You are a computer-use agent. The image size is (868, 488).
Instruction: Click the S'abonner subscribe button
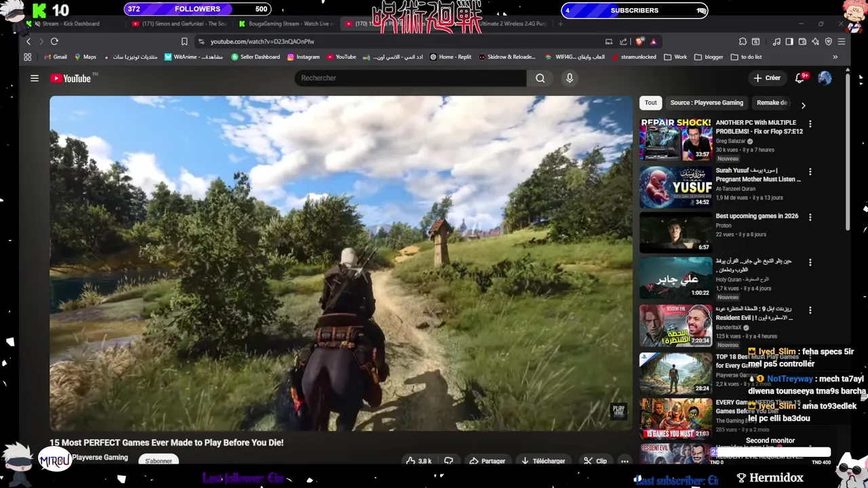click(x=159, y=461)
